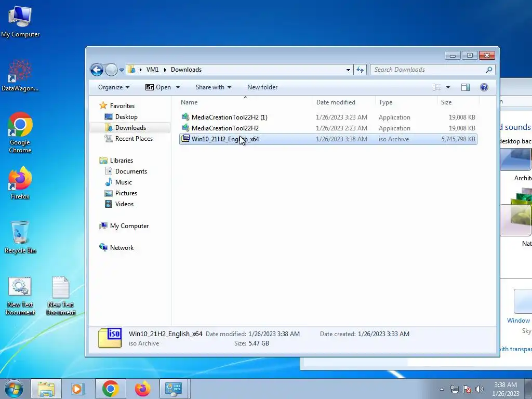Open the Share with menu
Viewport: 532px width, 399px height.
214,87
